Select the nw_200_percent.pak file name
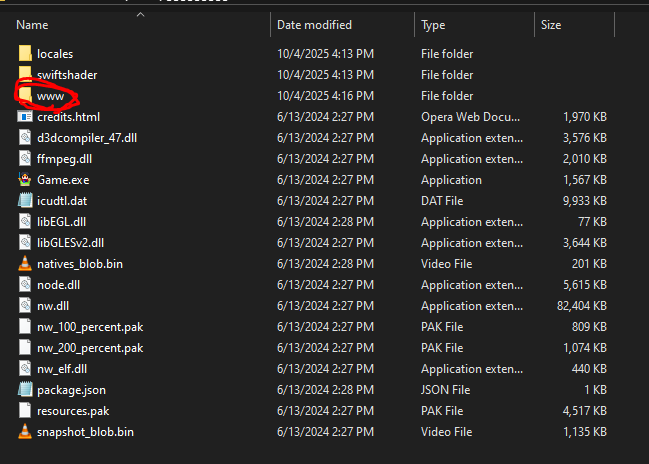The height and width of the screenshot is (464, 649). click(90, 348)
